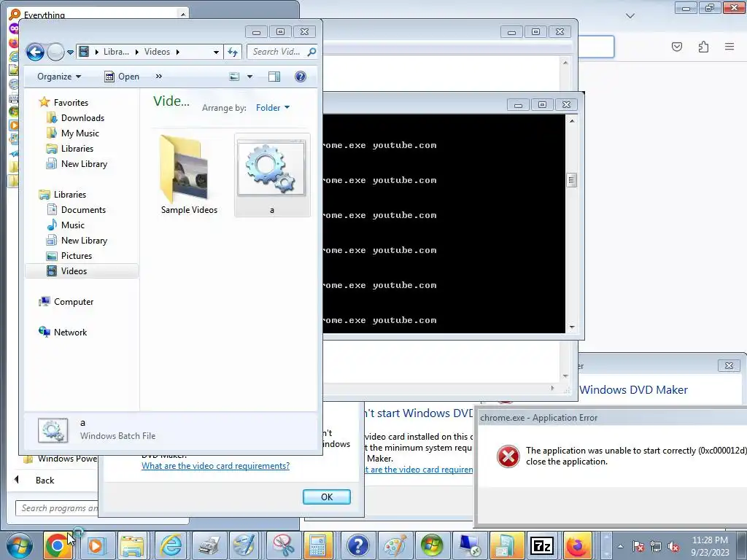Image resolution: width=747 pixels, height=560 pixels.
Task: Open New Library under Libraries
Action: click(x=84, y=241)
